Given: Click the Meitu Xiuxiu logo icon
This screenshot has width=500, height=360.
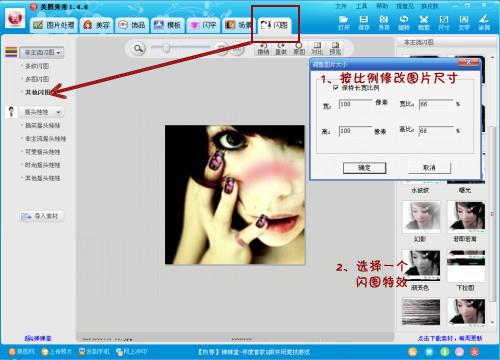Looking at the screenshot, I should [x=15, y=18].
